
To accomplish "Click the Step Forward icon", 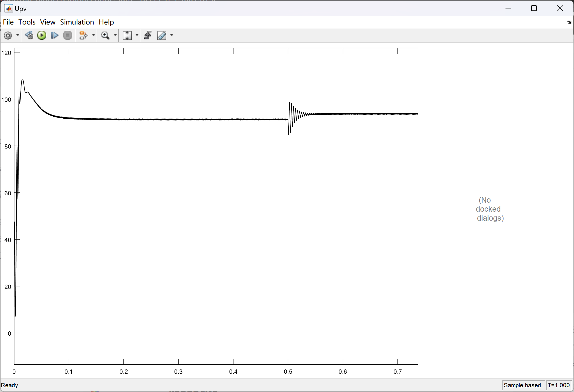I will click(x=54, y=36).
